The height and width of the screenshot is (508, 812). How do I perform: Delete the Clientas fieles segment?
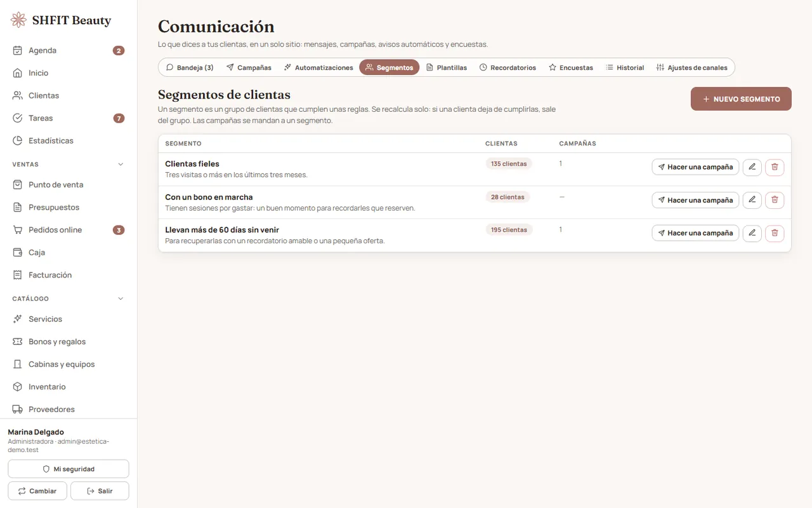[775, 167]
